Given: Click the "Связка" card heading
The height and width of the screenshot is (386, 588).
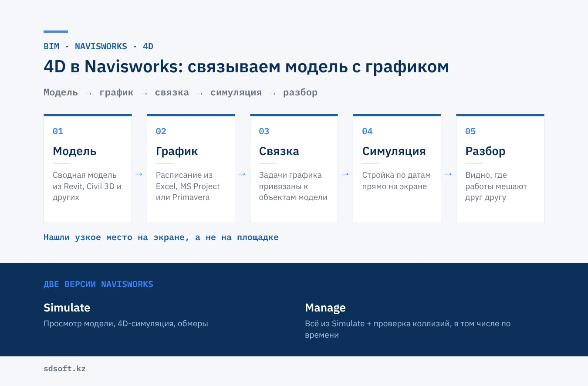Looking at the screenshot, I should tap(279, 151).
